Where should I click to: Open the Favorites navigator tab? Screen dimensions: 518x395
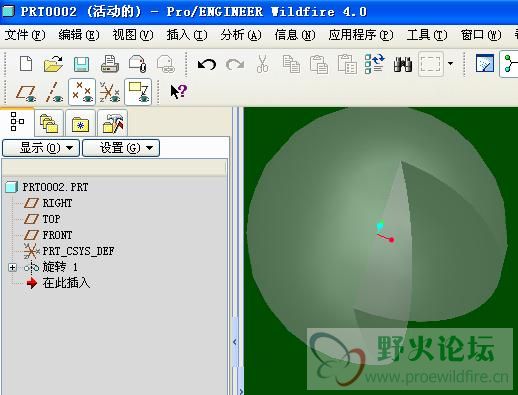tap(80, 123)
